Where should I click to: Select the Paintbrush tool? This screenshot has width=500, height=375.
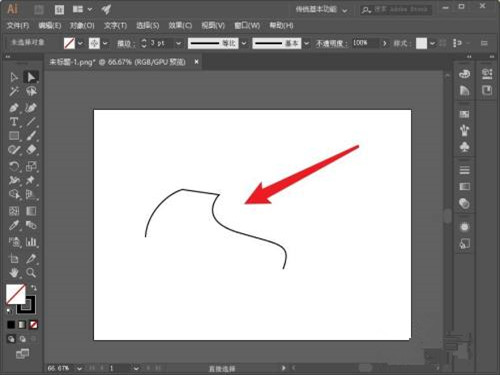[x=31, y=136]
